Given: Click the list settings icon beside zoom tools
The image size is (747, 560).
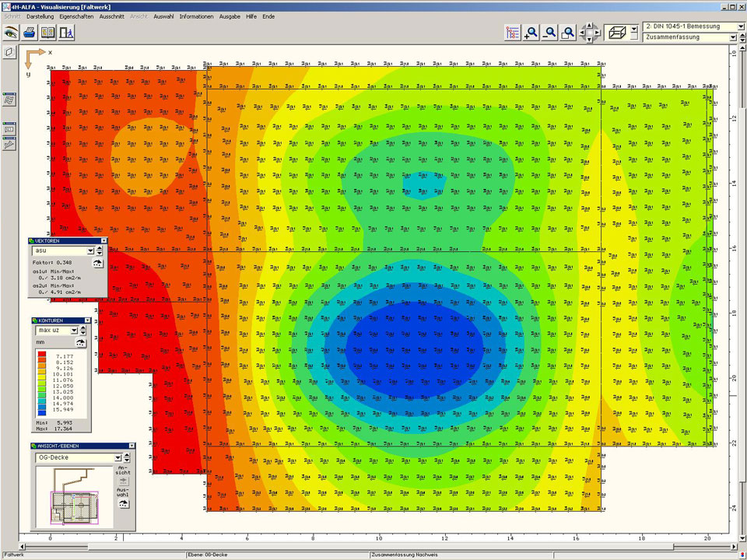Looking at the screenshot, I should pyautogui.click(x=513, y=33).
